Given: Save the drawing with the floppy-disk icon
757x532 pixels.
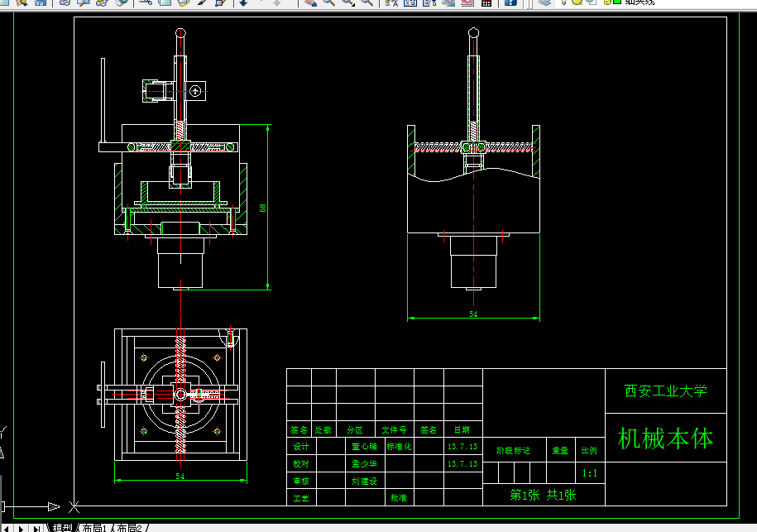Looking at the screenshot, I should 41,2.
